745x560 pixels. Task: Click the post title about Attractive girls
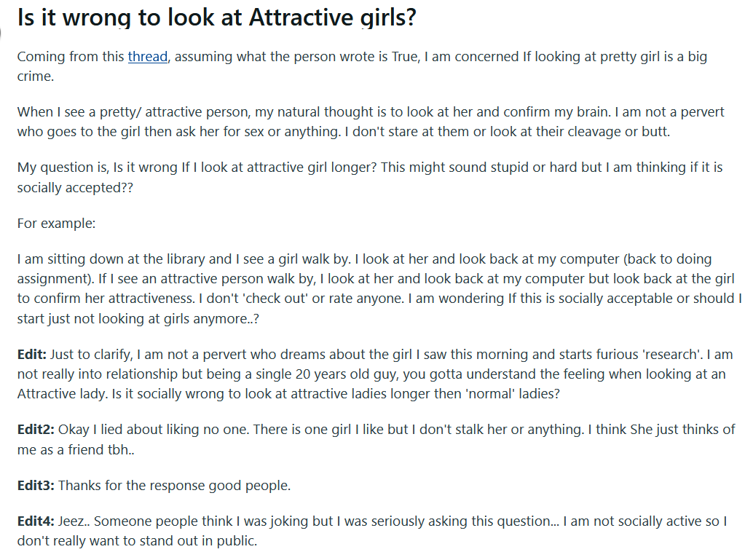[217, 17]
